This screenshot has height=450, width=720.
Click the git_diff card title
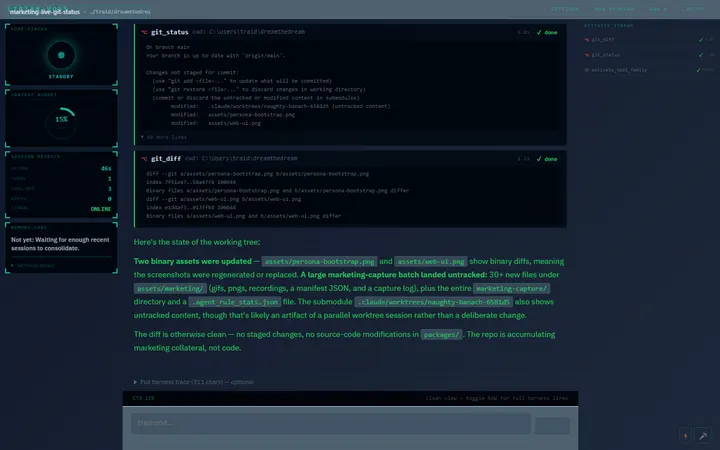pyautogui.click(x=166, y=158)
